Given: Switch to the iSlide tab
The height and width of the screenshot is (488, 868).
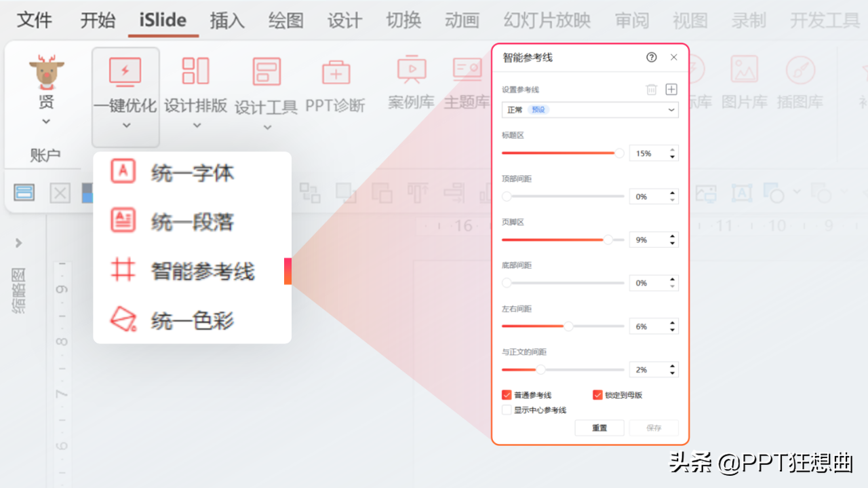Looking at the screenshot, I should tap(163, 20).
